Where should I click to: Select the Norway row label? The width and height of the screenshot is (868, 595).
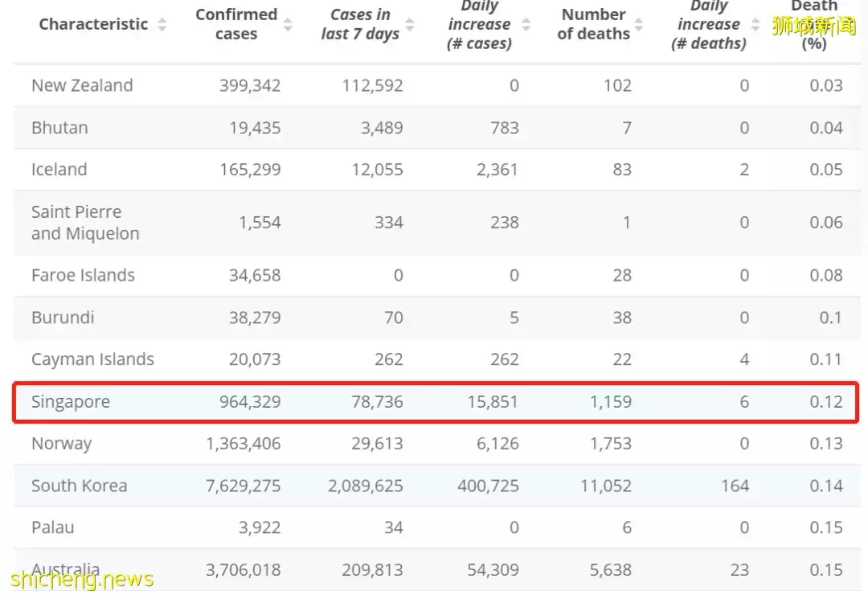coord(61,443)
